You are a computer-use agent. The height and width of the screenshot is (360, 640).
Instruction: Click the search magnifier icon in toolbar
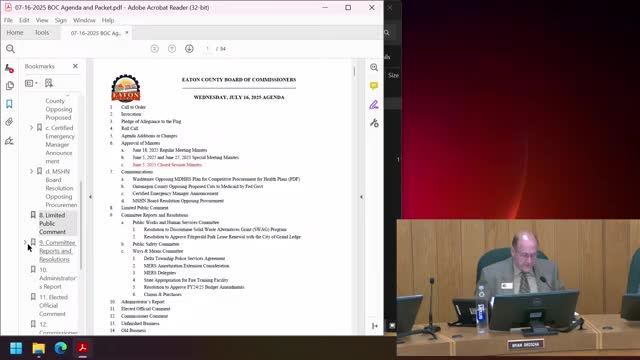[x=10, y=49]
